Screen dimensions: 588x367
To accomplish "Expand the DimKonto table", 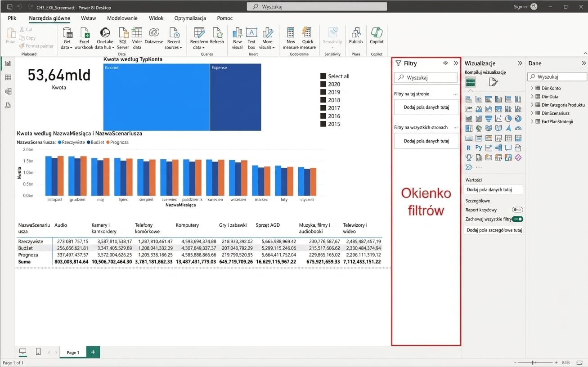I will pyautogui.click(x=532, y=88).
